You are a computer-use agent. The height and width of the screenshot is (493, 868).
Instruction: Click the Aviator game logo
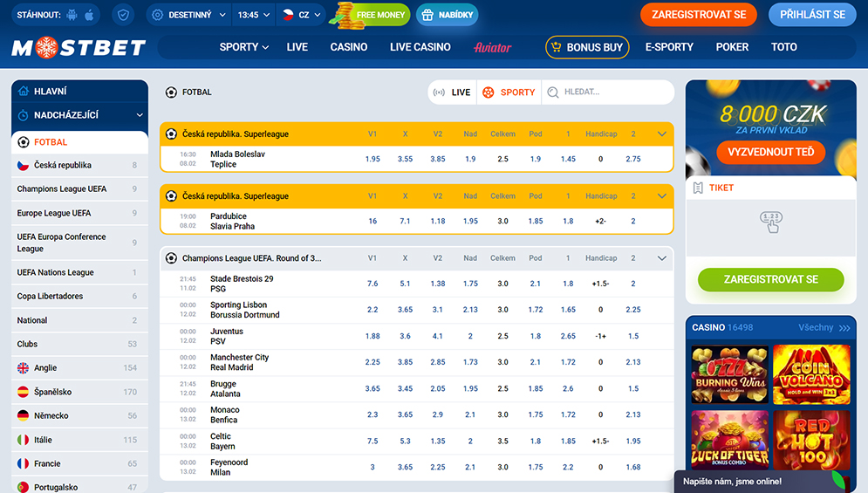click(492, 47)
